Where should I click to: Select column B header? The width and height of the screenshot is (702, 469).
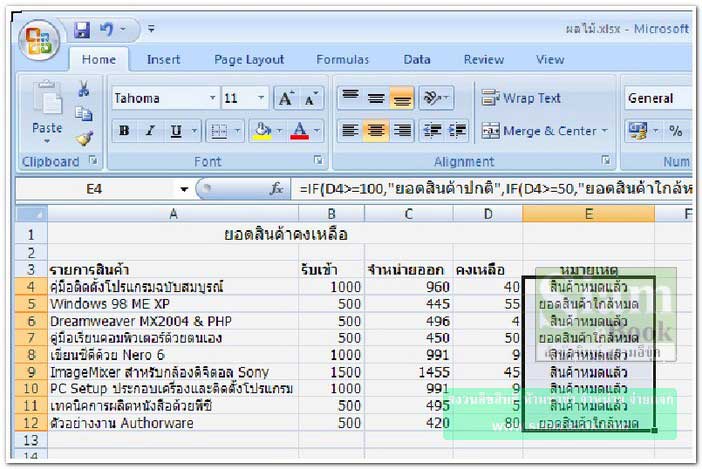(331, 214)
